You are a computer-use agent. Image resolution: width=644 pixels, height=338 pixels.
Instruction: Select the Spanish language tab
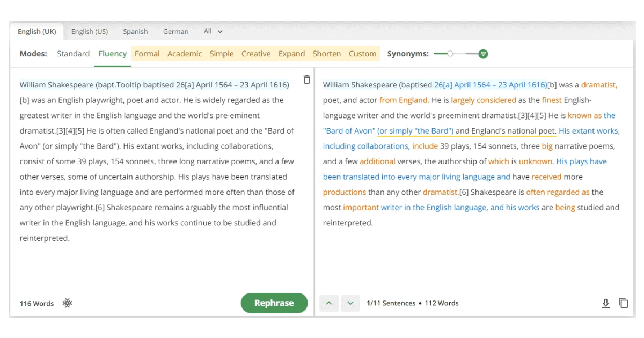click(x=135, y=31)
